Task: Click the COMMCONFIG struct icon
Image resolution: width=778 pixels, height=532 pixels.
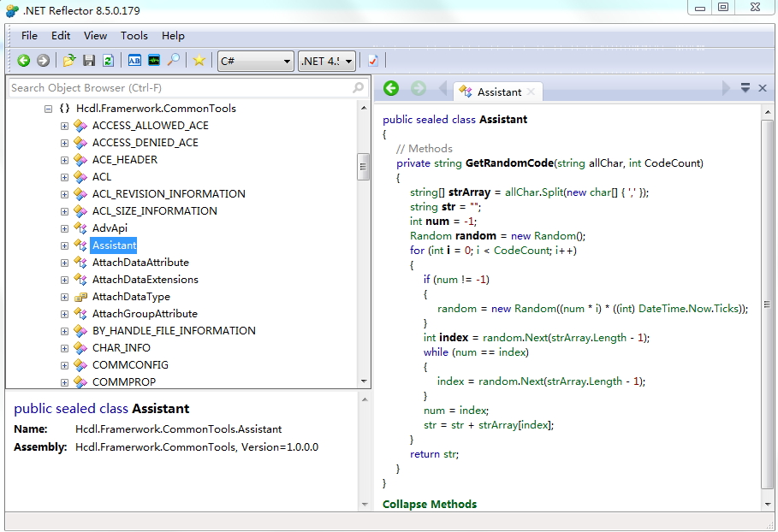Action: tap(80, 365)
